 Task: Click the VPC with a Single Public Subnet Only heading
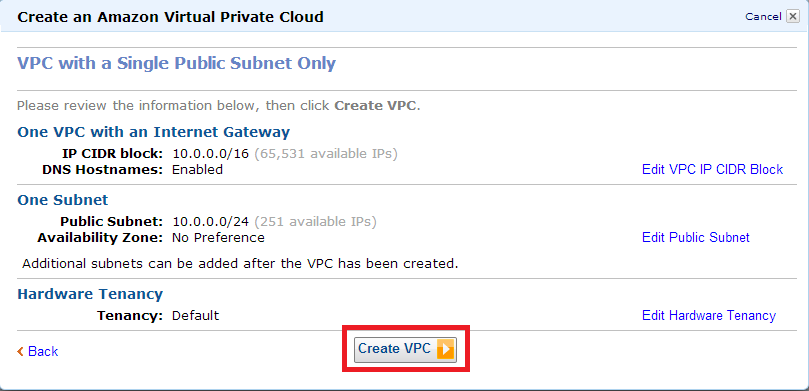[176, 63]
